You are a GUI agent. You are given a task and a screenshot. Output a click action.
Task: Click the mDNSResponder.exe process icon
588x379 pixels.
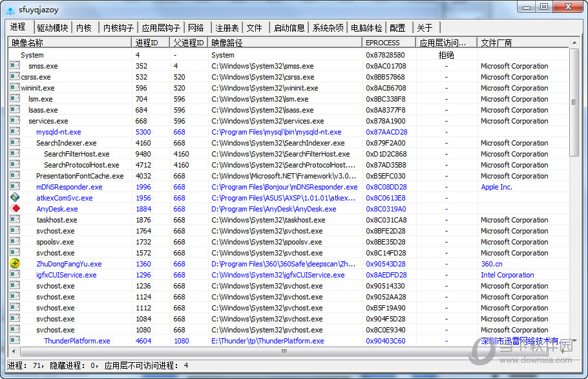(x=15, y=187)
